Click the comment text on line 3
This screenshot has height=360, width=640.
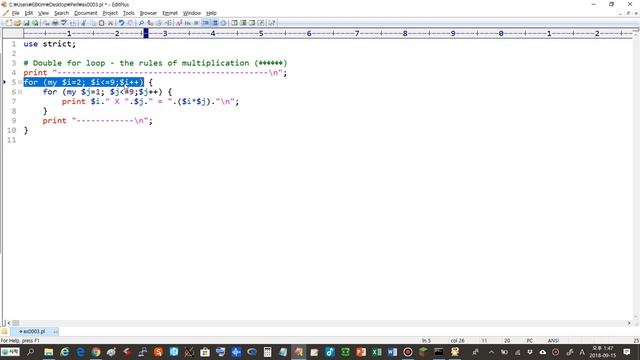click(155, 63)
